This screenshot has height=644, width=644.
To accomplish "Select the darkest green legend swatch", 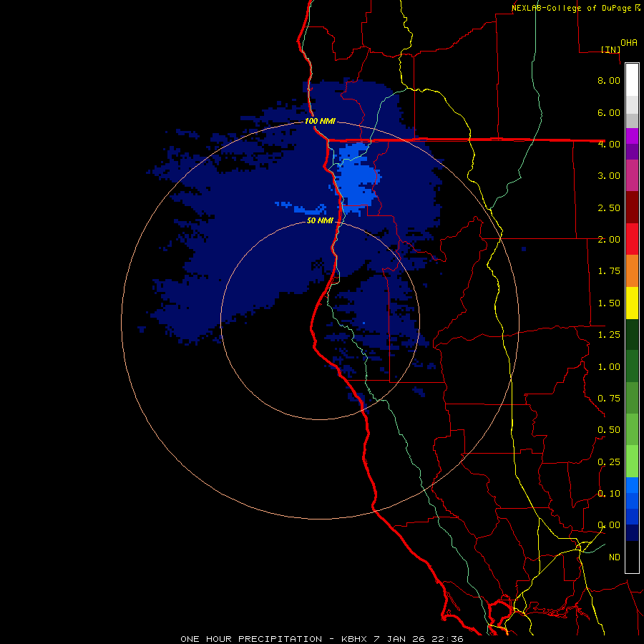I will [x=632, y=335].
